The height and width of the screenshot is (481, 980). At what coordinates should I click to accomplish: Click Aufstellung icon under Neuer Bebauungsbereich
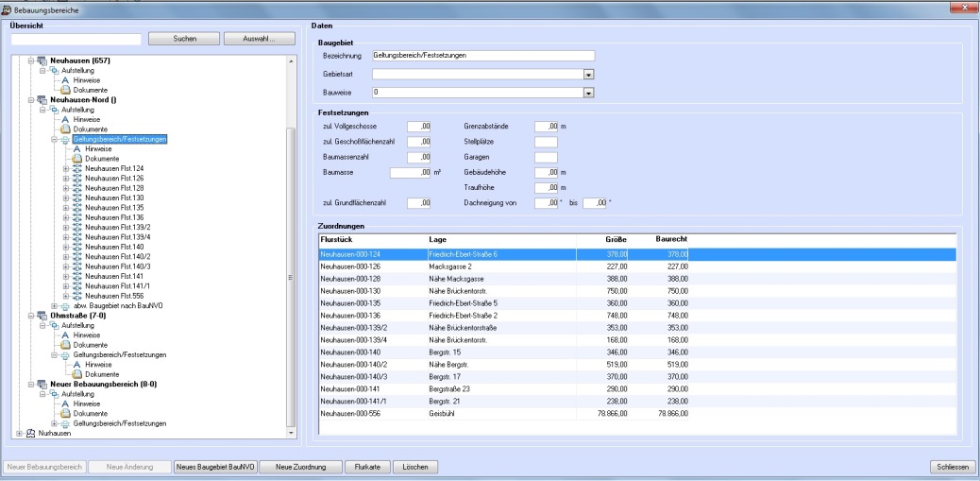point(53,394)
